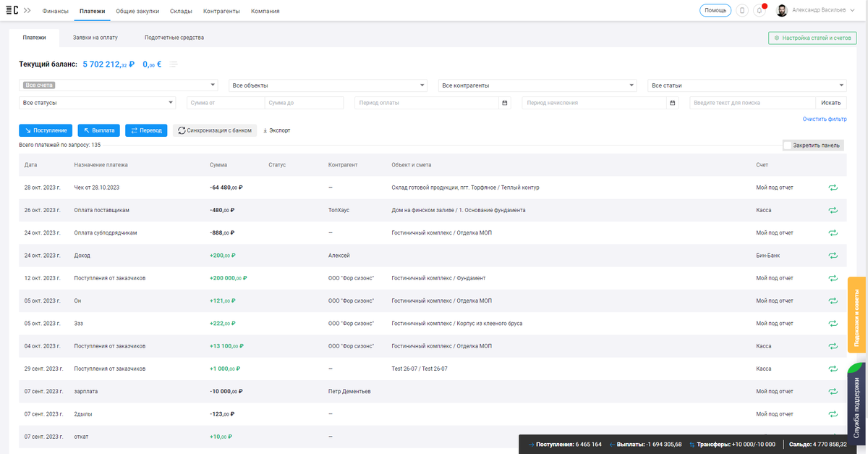Expand the Все статьи dropdown
The image size is (868, 454).
tap(747, 85)
